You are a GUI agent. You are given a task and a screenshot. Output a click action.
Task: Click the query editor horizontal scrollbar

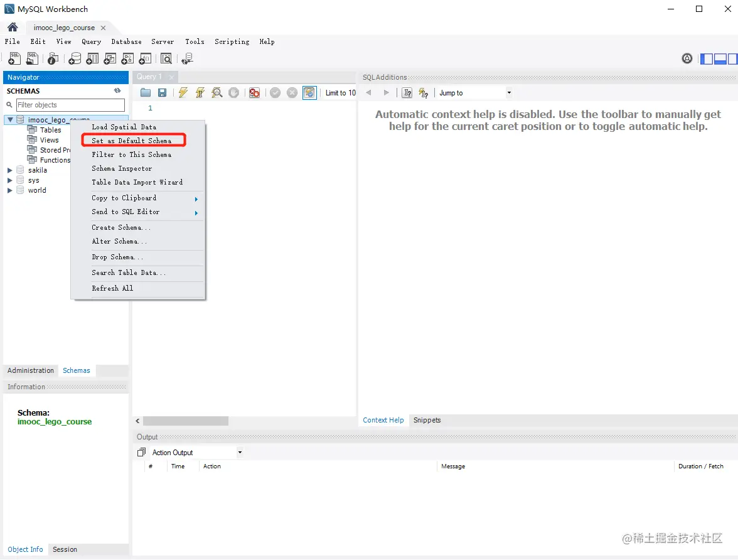(x=186, y=421)
